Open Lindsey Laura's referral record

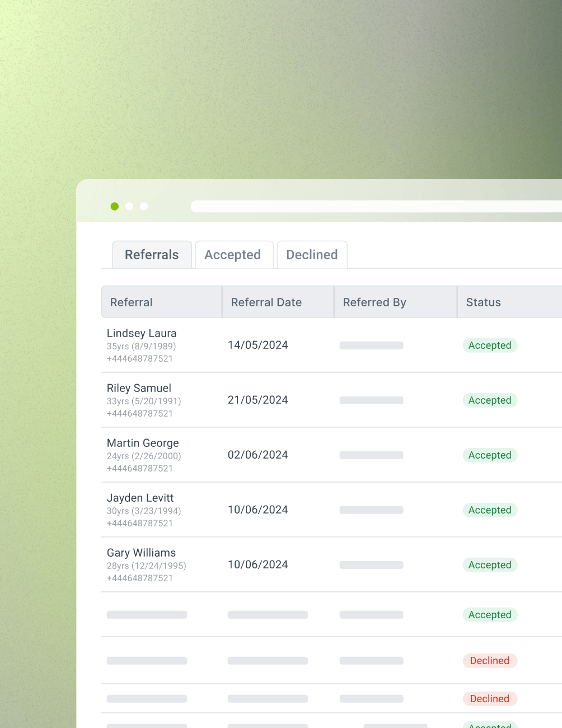pos(142,334)
